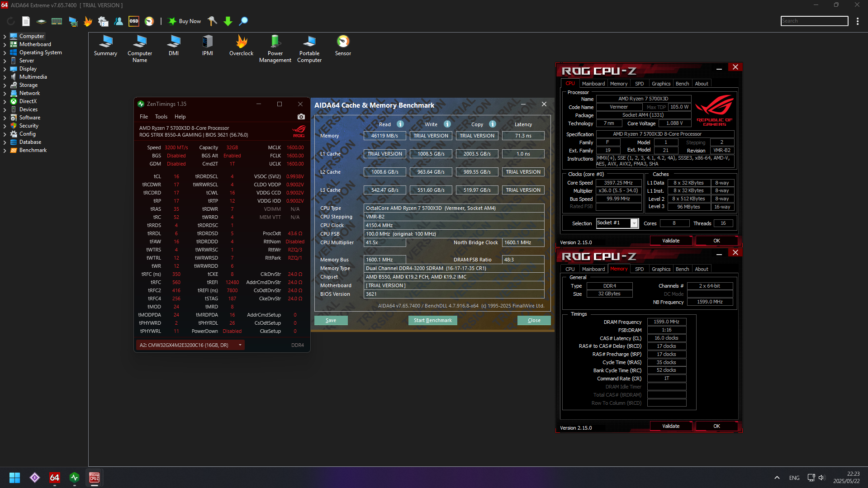Click the magnifier search toolbar icon

coord(243,21)
